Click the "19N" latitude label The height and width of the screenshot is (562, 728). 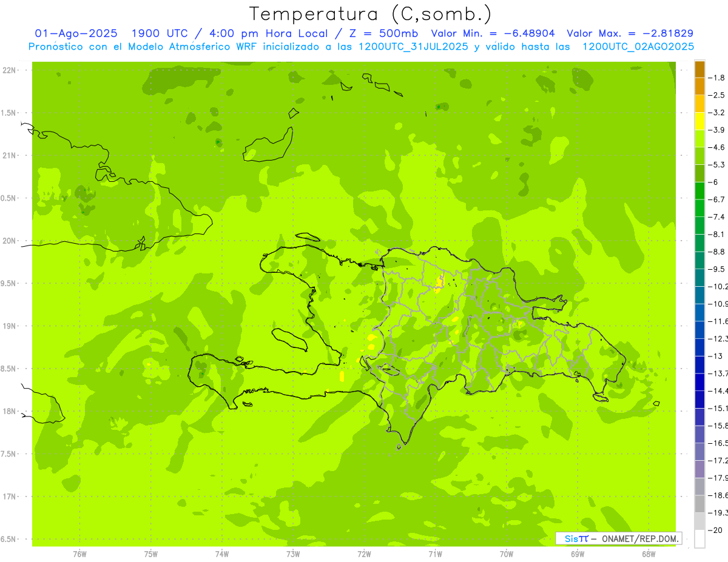click(x=10, y=326)
